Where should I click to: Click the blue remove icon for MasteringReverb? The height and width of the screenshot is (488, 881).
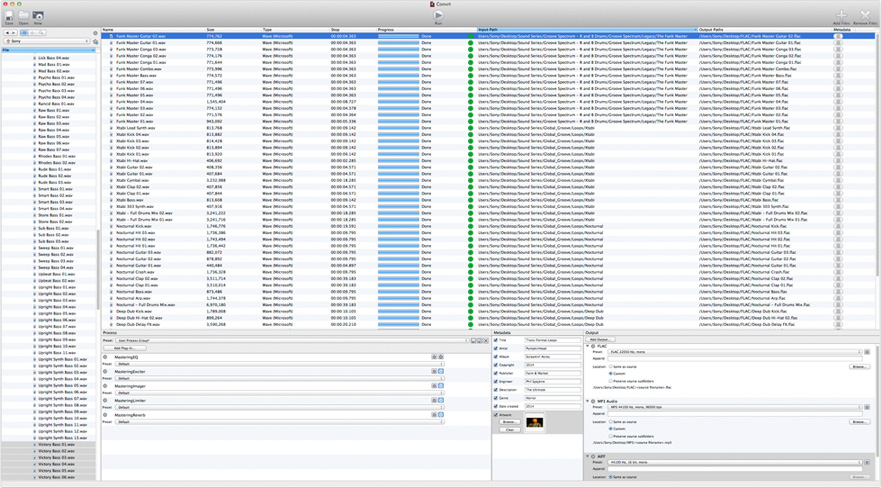pyautogui.click(x=441, y=415)
